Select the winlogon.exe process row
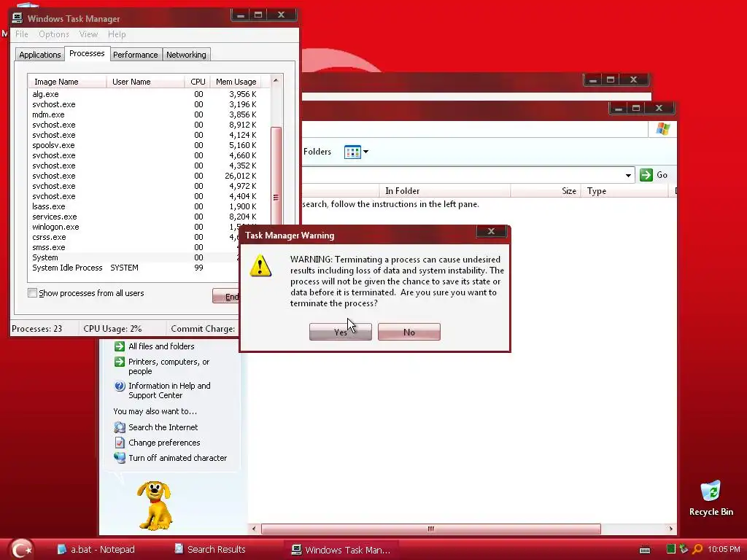Viewport: 747px width, 560px height. [134, 227]
